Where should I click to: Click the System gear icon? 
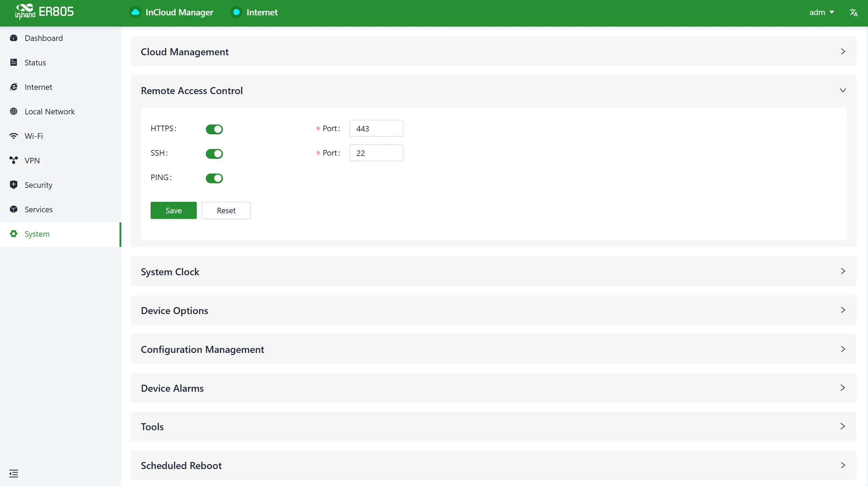pos(14,234)
